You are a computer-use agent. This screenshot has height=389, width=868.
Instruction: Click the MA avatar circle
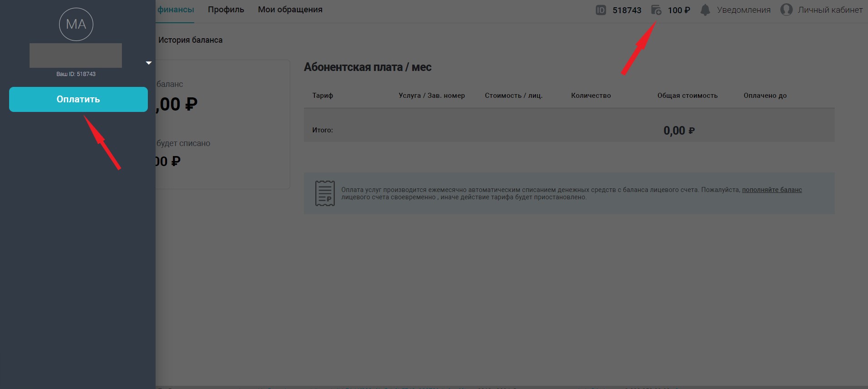pyautogui.click(x=76, y=24)
